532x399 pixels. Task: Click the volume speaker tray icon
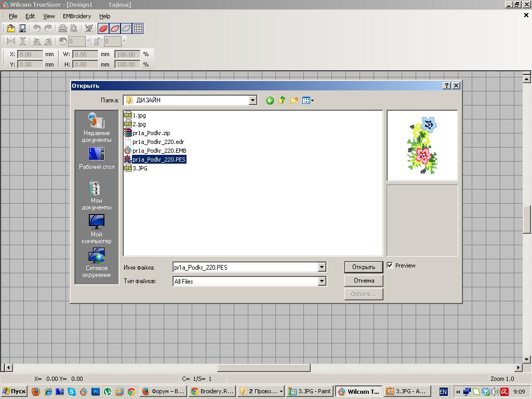pyautogui.click(x=496, y=392)
